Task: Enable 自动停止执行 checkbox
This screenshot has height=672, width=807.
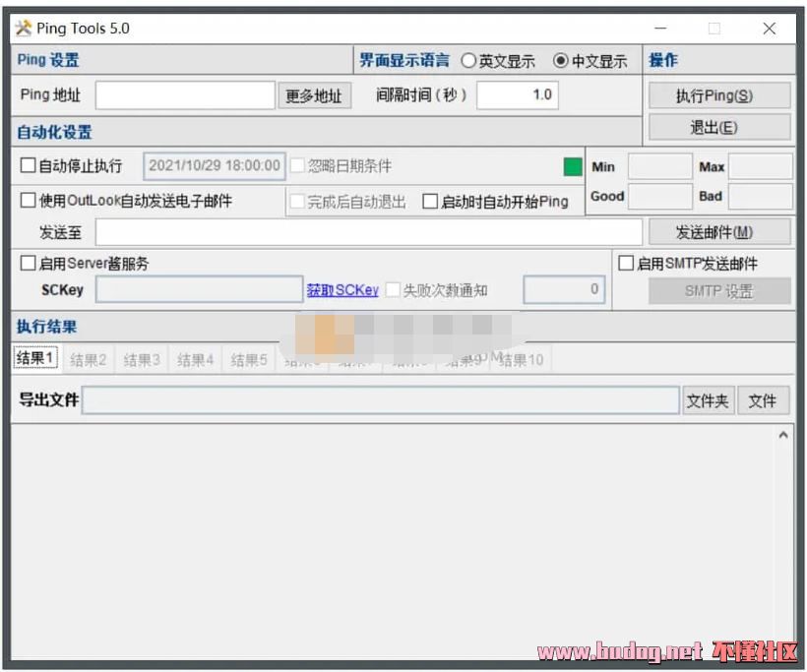Action: click(x=29, y=166)
